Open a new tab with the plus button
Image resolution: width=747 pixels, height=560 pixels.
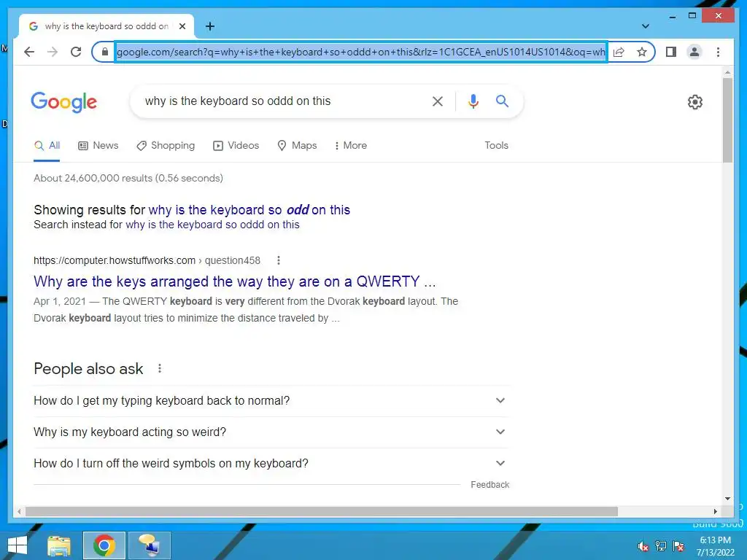click(x=209, y=26)
